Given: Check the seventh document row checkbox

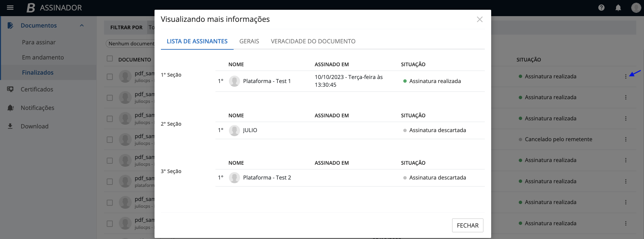Looking at the screenshot, I should click(x=110, y=203).
